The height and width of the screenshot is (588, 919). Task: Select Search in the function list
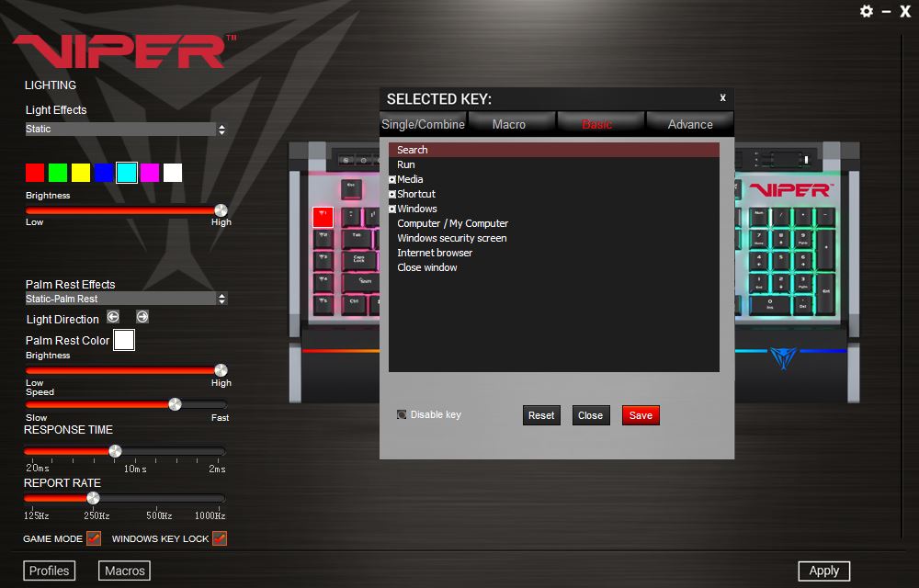pos(554,150)
